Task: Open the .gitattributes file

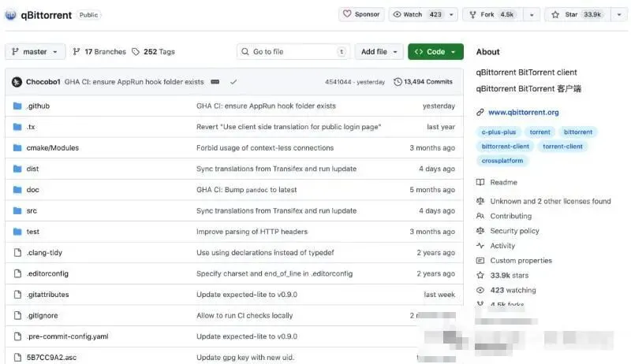Action: pos(48,295)
